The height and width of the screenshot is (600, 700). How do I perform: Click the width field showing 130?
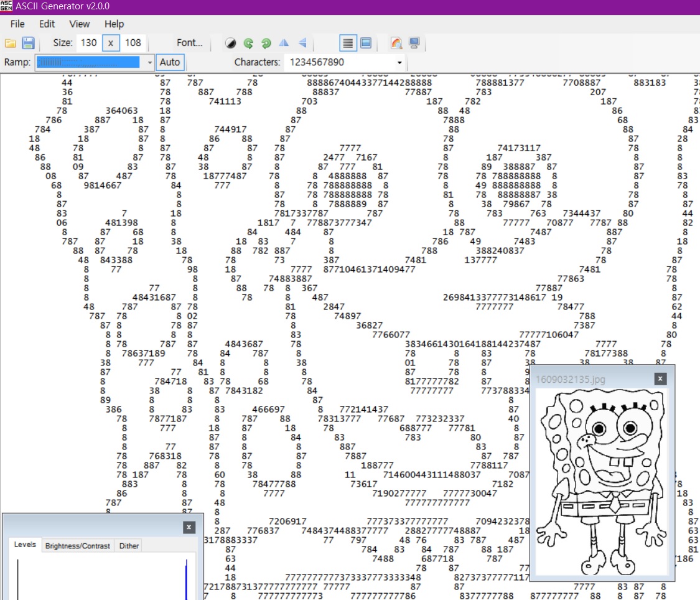click(88, 43)
